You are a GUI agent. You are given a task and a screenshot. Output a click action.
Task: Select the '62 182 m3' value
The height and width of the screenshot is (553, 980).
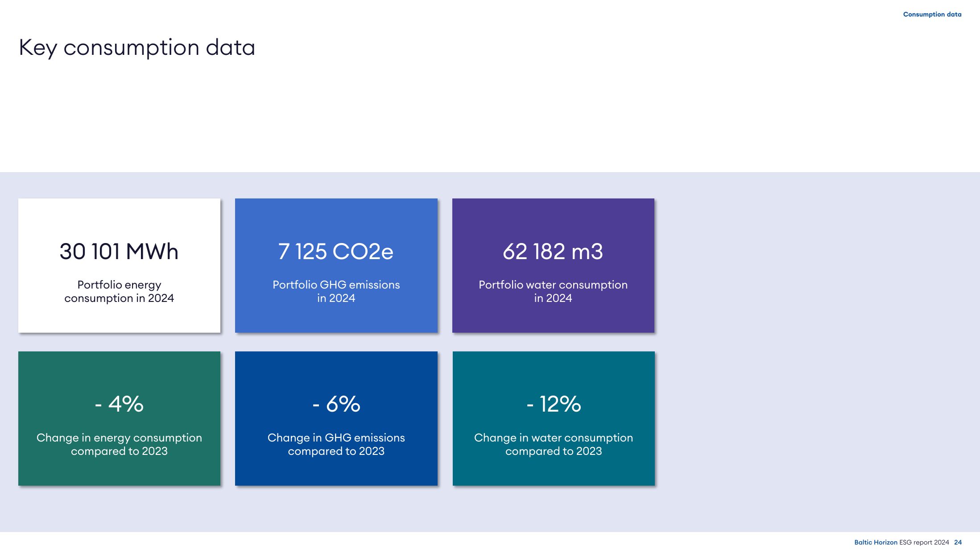(553, 251)
